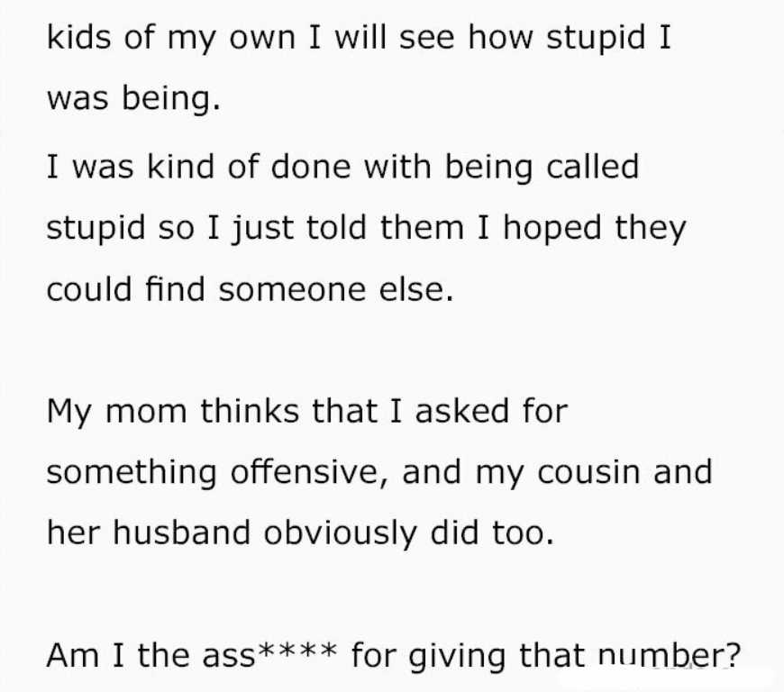Click the word "could" before "find"
The image size is (784, 692).
click(x=89, y=289)
